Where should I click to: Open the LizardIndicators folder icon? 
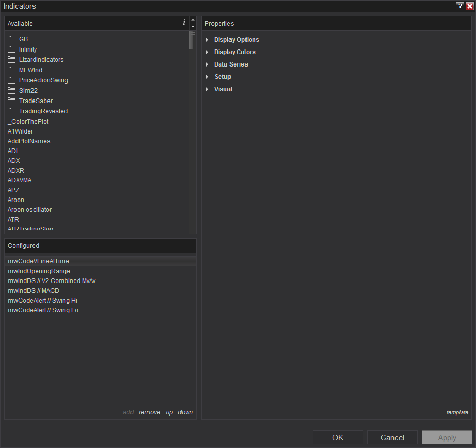pos(11,59)
